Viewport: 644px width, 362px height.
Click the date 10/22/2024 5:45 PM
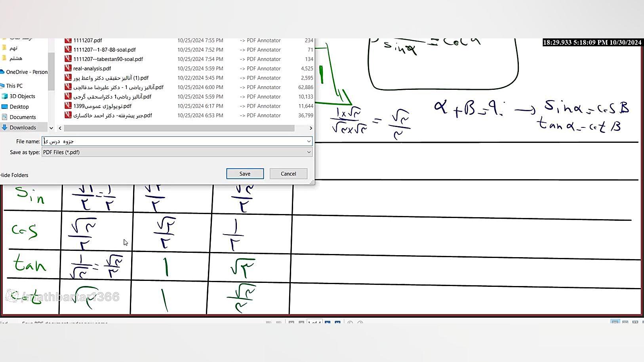click(200, 78)
